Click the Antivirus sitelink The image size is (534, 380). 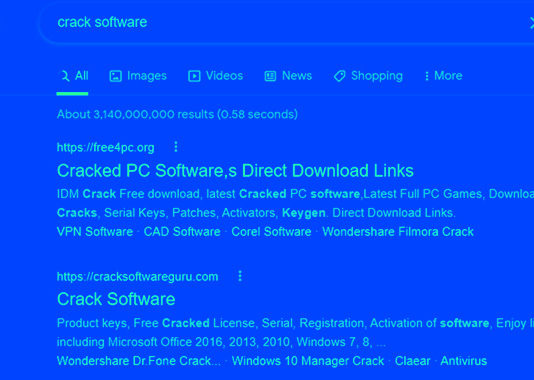point(464,361)
